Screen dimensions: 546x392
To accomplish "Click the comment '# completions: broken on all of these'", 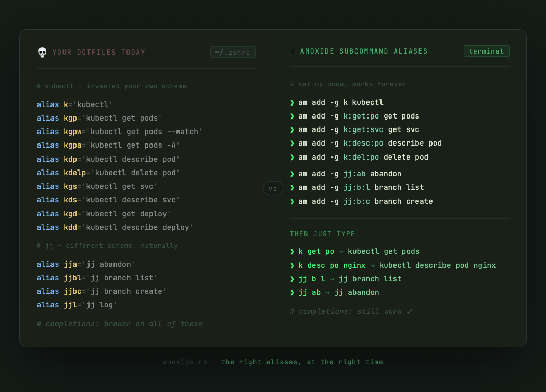I will coord(119,324).
